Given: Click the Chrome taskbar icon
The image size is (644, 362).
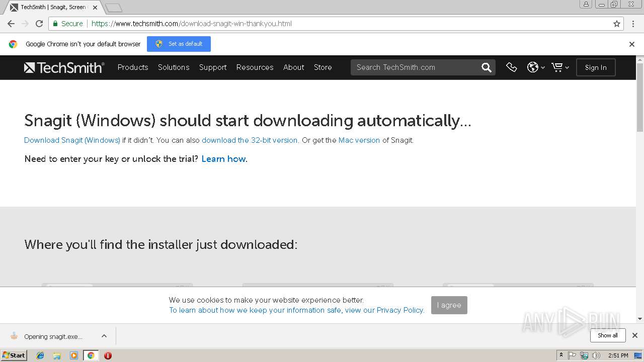Looking at the screenshot, I should click(91, 355).
